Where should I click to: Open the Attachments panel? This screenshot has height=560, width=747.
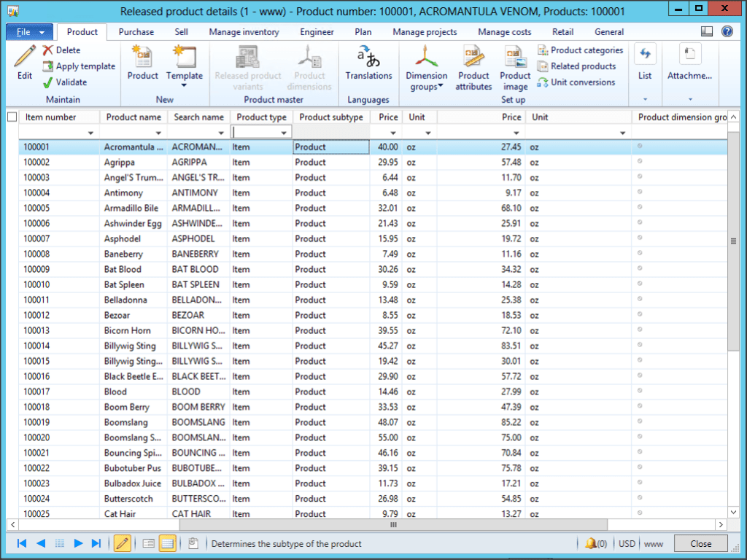(689, 66)
